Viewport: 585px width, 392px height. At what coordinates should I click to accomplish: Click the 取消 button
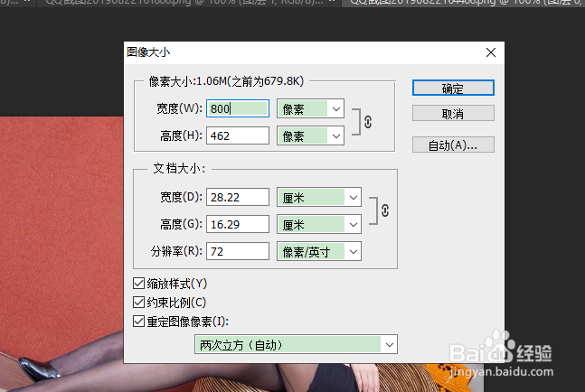point(453,113)
